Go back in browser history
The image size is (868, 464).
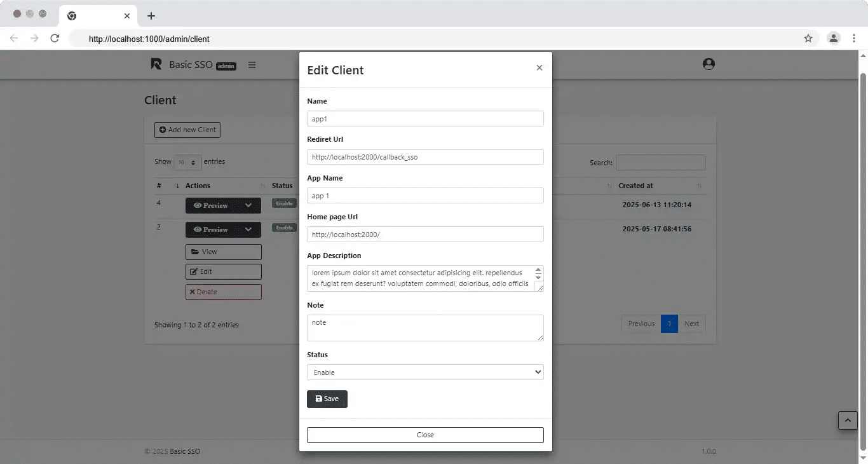click(x=14, y=38)
